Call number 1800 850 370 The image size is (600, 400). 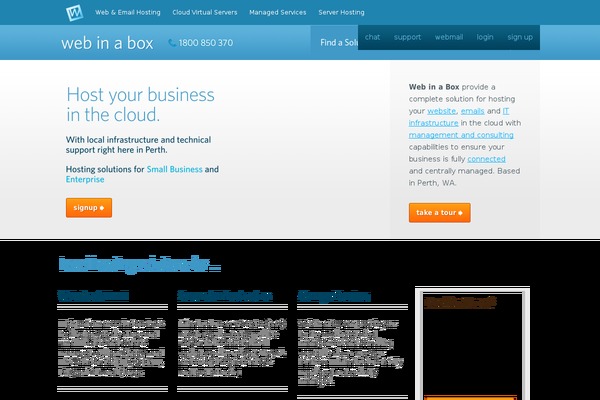(205, 43)
